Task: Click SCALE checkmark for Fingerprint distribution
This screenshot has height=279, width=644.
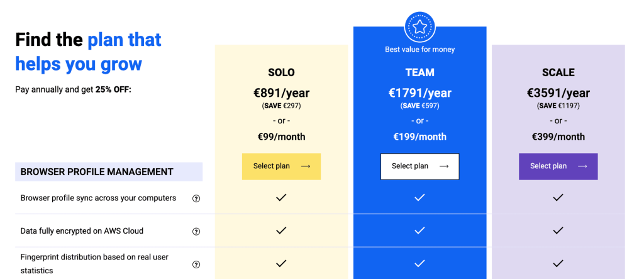Action: 558,263
